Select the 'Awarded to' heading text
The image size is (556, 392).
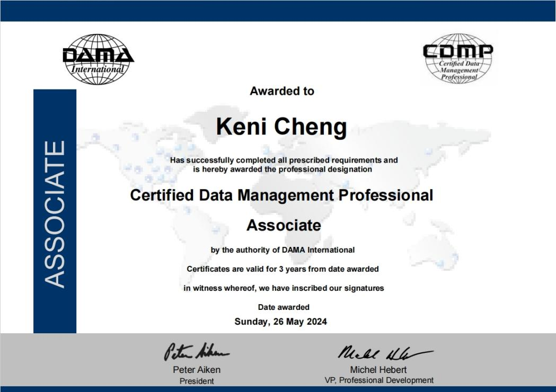pyautogui.click(x=282, y=91)
